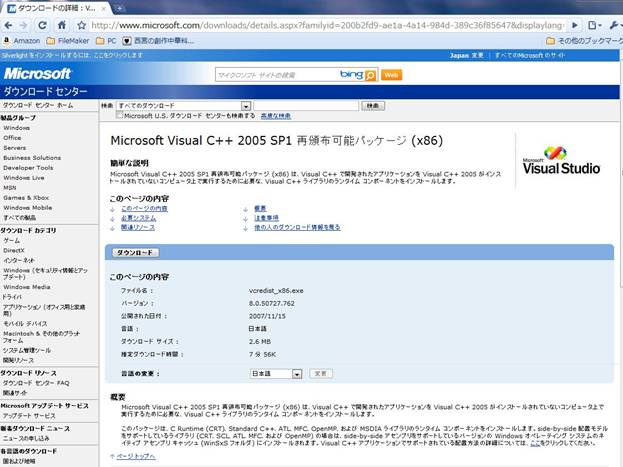The height and width of the screenshot is (467, 623).
Task: Click the search button beside download field
Action: pyautogui.click(x=373, y=106)
